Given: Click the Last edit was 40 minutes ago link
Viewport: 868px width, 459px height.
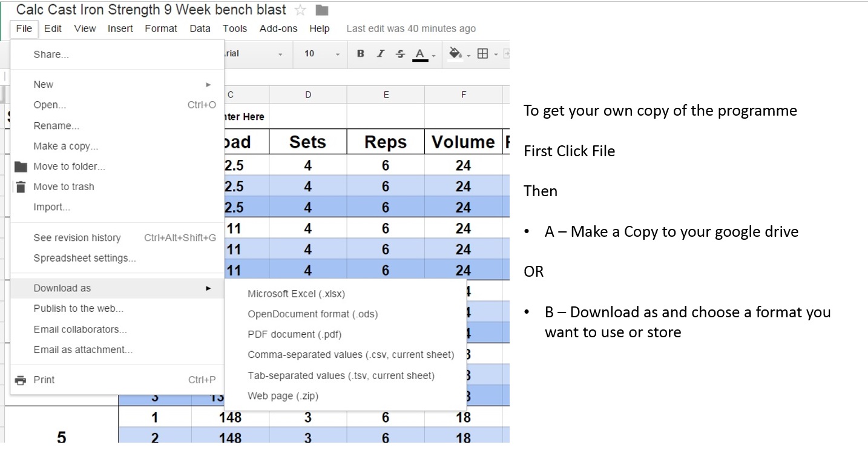Looking at the screenshot, I should coord(410,28).
